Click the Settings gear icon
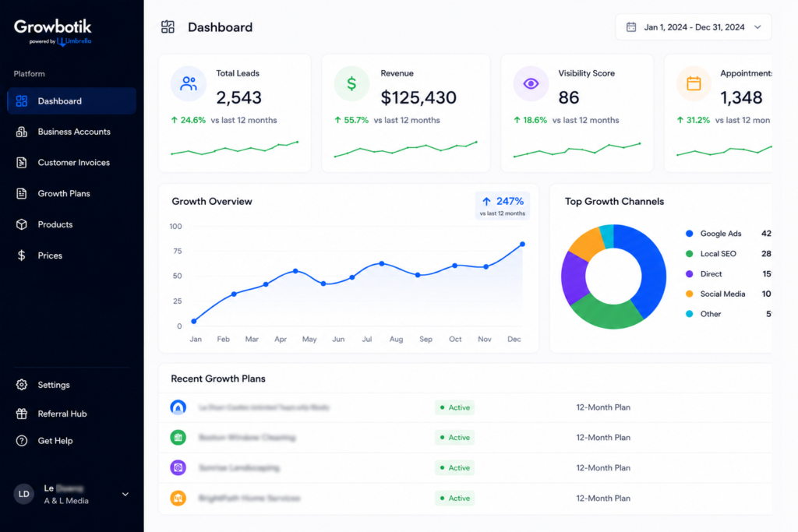 tap(21, 385)
